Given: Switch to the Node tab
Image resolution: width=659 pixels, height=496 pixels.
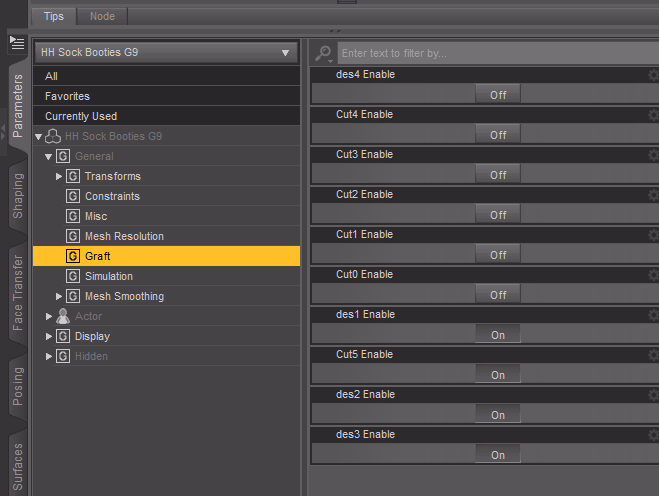Looking at the screenshot, I should point(102,16).
